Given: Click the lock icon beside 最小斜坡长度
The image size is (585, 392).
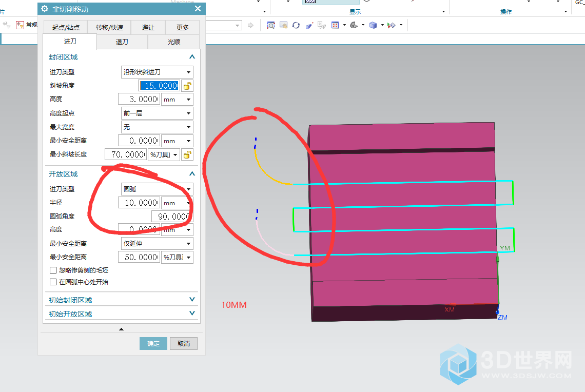Looking at the screenshot, I should [x=188, y=154].
